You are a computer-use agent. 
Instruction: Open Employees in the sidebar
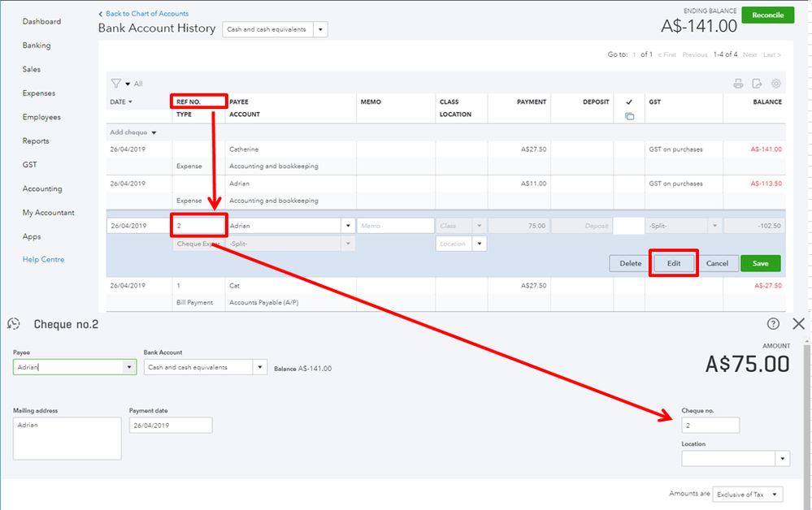41,117
